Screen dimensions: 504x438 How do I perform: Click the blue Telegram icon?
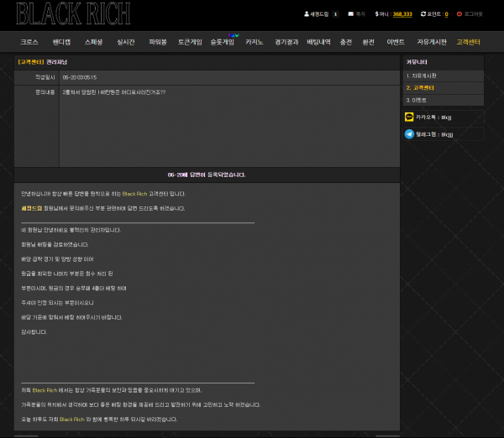(409, 134)
